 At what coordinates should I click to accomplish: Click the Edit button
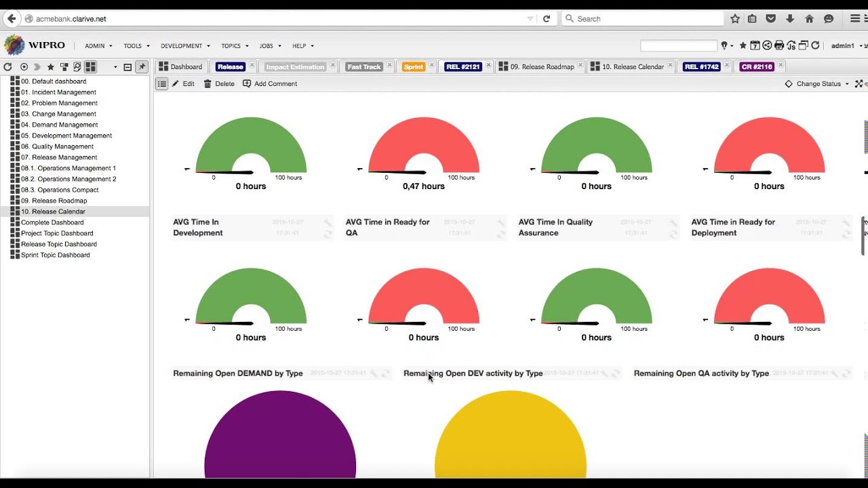pos(183,84)
